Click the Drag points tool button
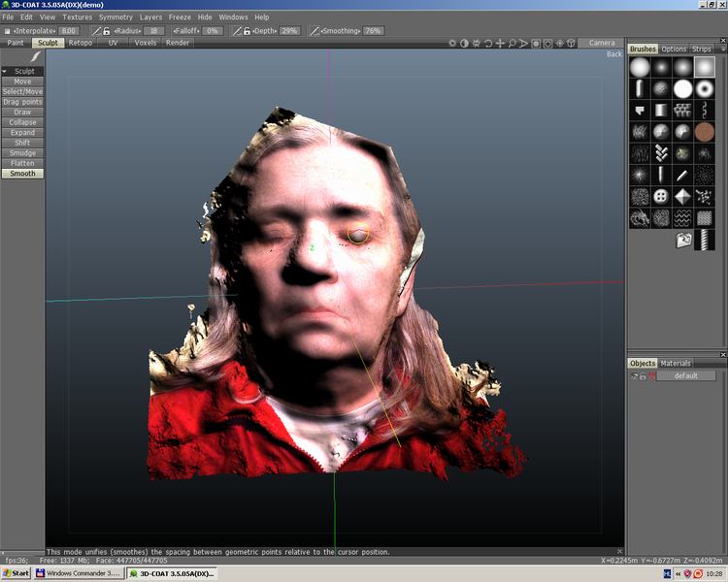 [x=22, y=102]
